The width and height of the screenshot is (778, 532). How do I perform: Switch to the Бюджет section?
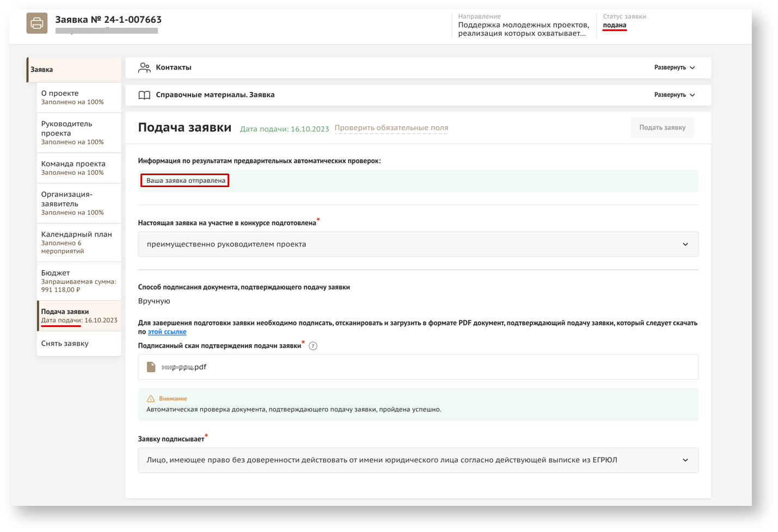[78, 281]
